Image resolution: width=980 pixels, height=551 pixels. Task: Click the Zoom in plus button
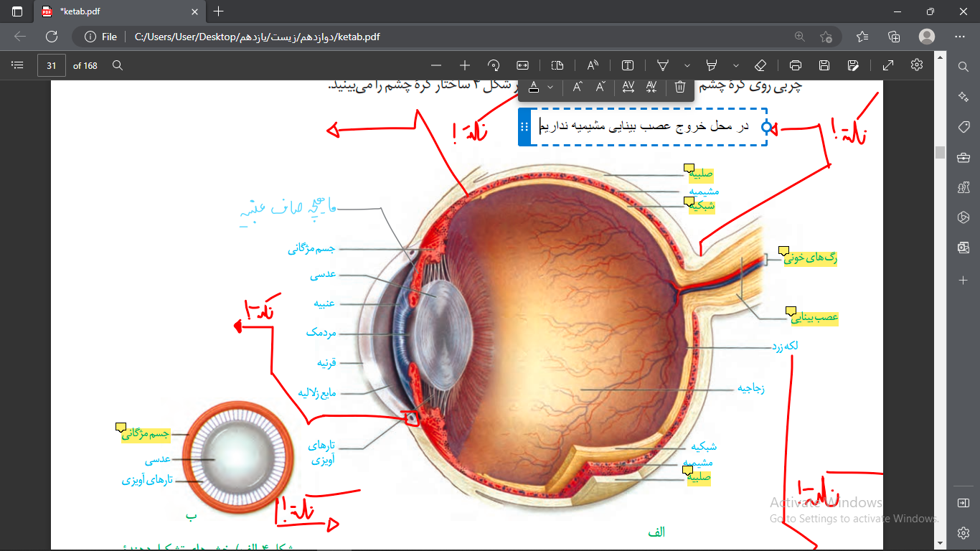tap(464, 65)
